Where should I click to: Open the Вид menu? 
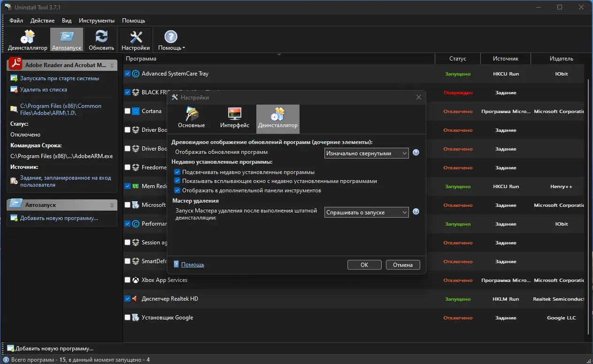pyautogui.click(x=67, y=21)
